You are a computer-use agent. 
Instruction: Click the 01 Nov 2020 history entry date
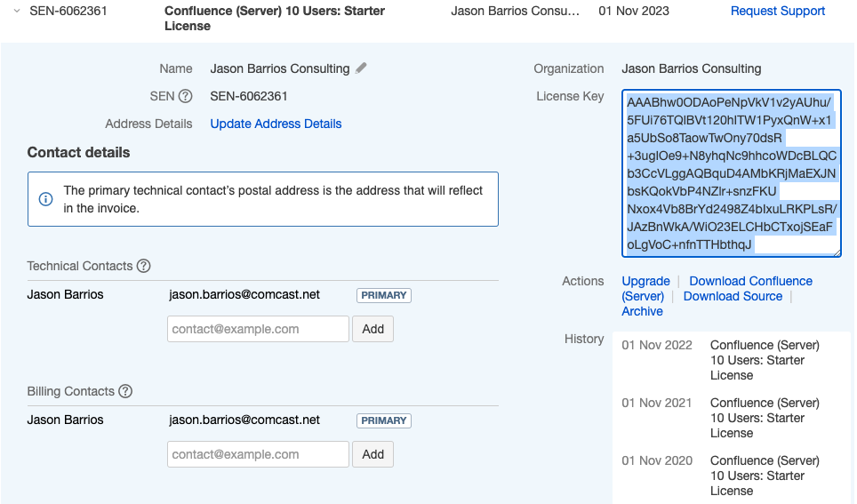657,460
